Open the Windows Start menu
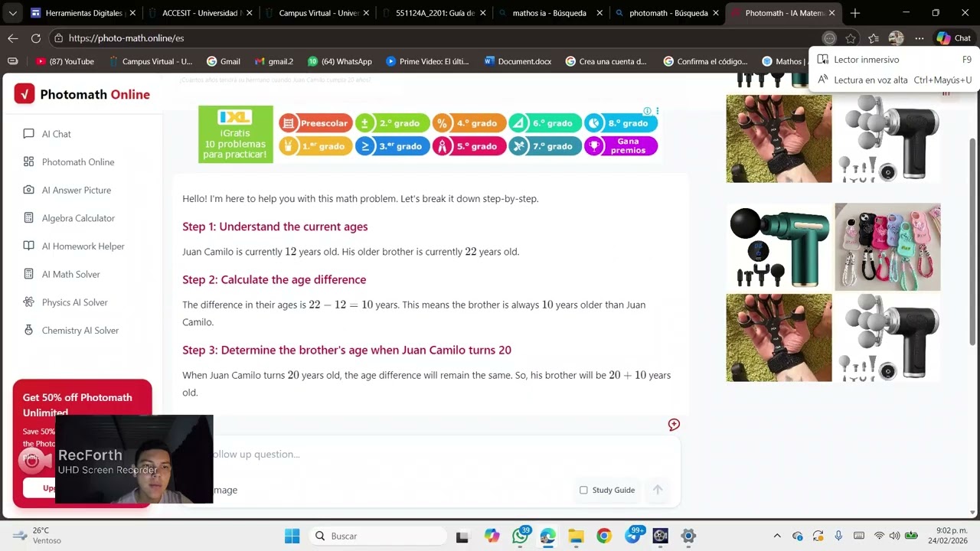 (292, 536)
